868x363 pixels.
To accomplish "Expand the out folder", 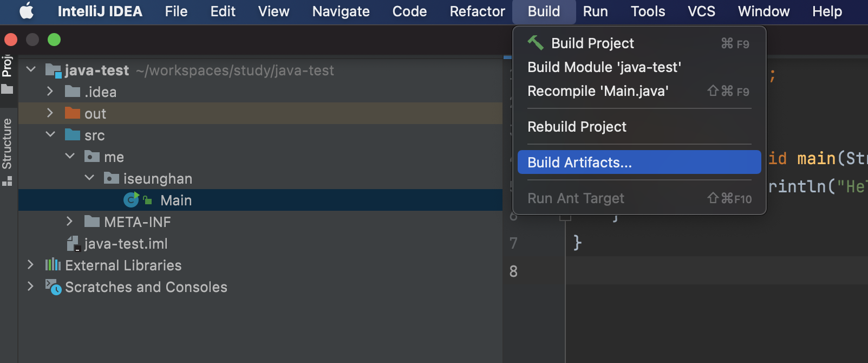I will (50, 113).
